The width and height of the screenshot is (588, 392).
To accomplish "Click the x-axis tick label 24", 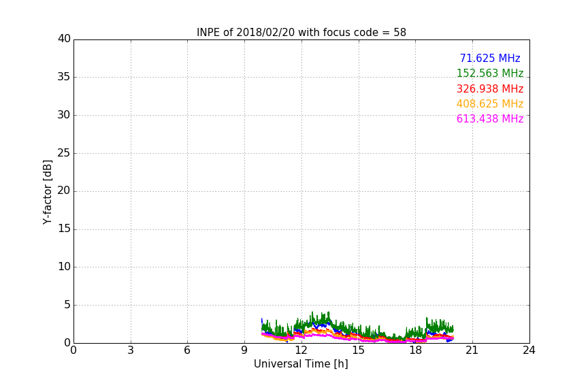I will (529, 350).
